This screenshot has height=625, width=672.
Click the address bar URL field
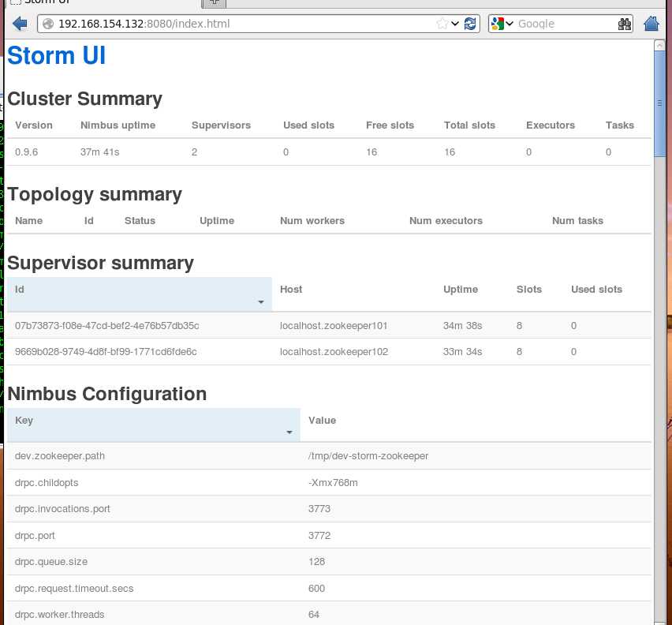point(258,24)
